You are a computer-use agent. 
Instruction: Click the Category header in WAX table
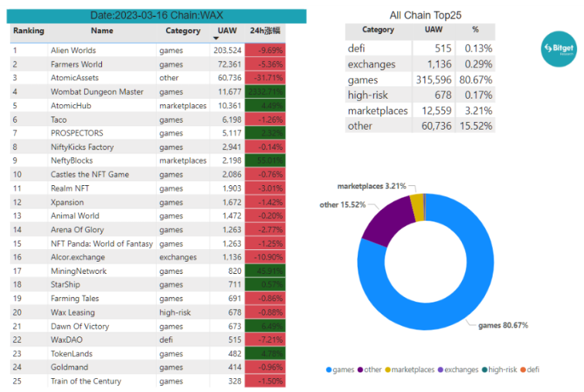pyautogui.click(x=183, y=31)
